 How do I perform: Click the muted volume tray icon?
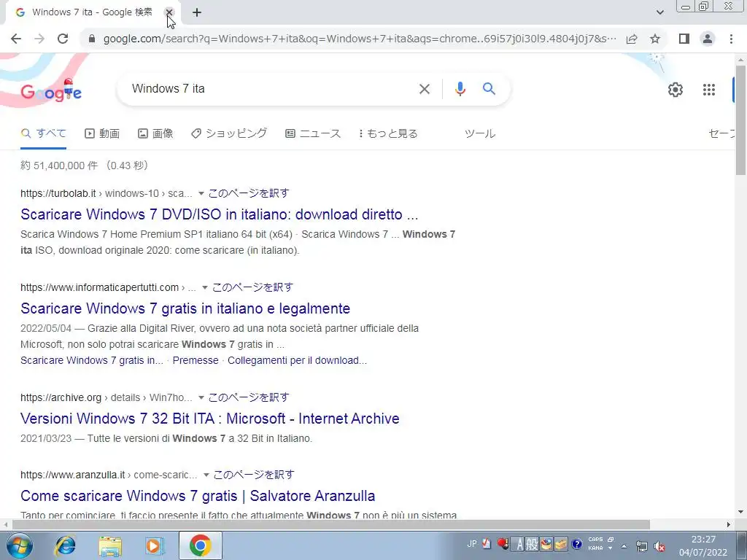pos(659,546)
